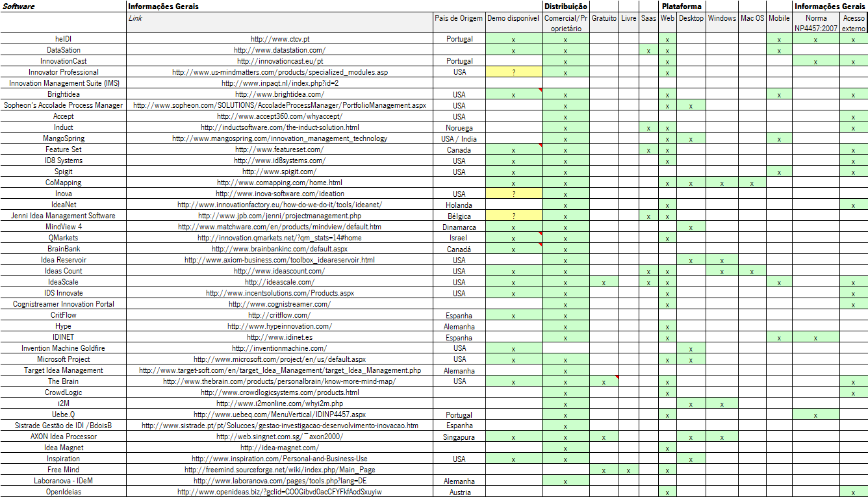Select the 'MindView 4' software cell
This screenshot has height=497, width=868.
(63, 227)
